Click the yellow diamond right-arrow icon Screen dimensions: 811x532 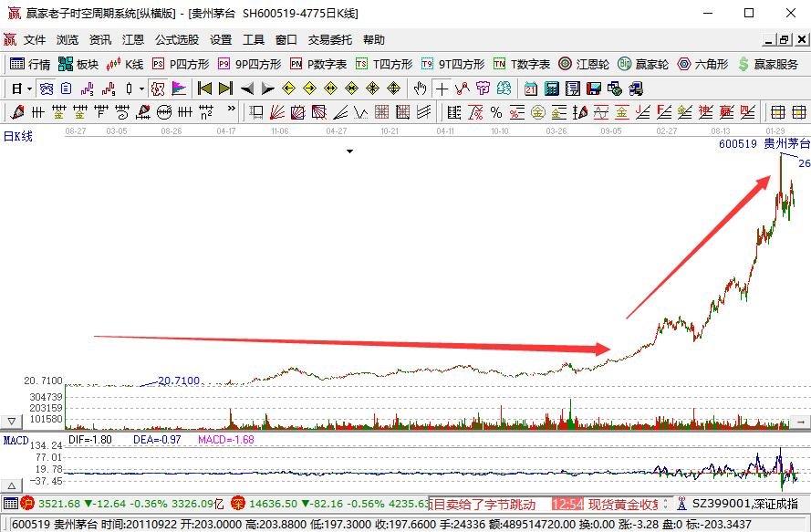coord(310,89)
